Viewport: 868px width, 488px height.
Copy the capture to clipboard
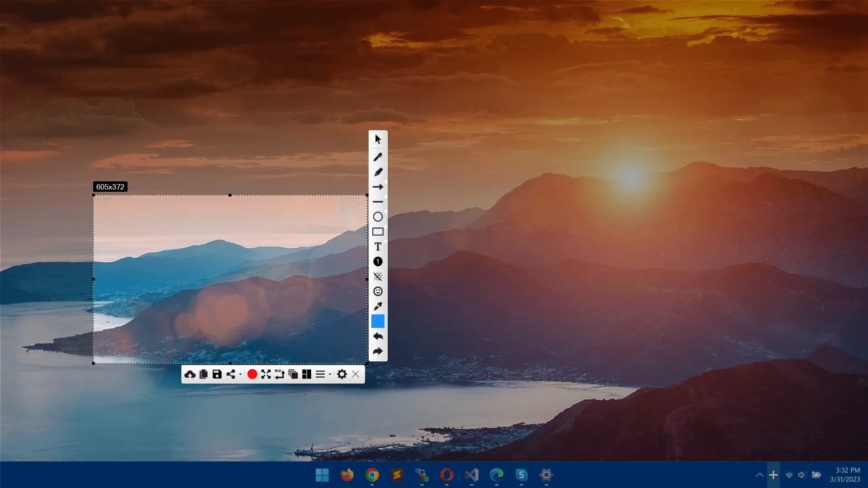204,374
